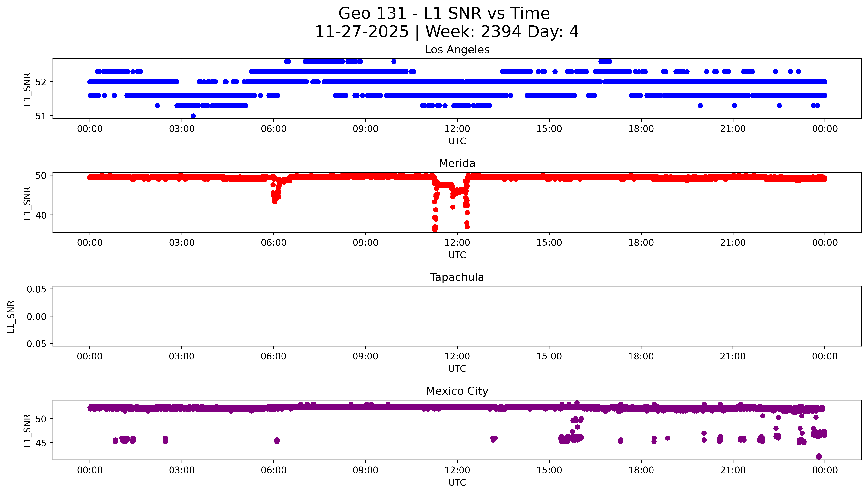Click the 52 y-tick label on Los Angeles plot

click(x=41, y=82)
